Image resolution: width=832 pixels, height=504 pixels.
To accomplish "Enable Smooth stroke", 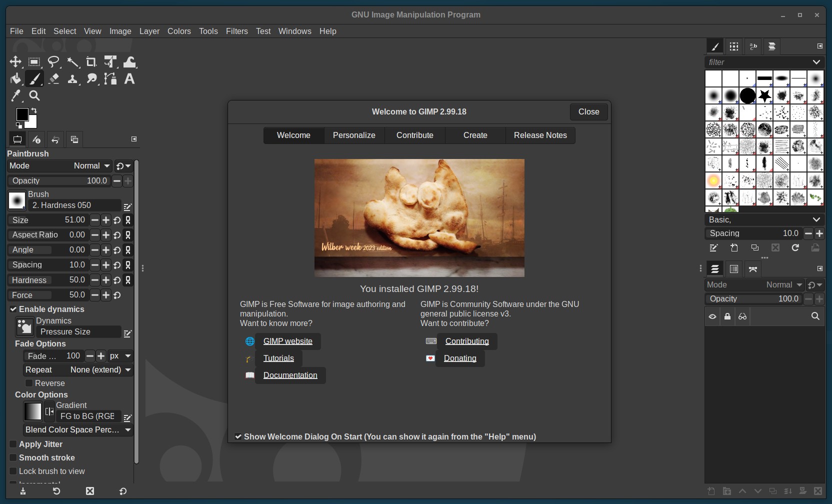I will click(x=13, y=457).
